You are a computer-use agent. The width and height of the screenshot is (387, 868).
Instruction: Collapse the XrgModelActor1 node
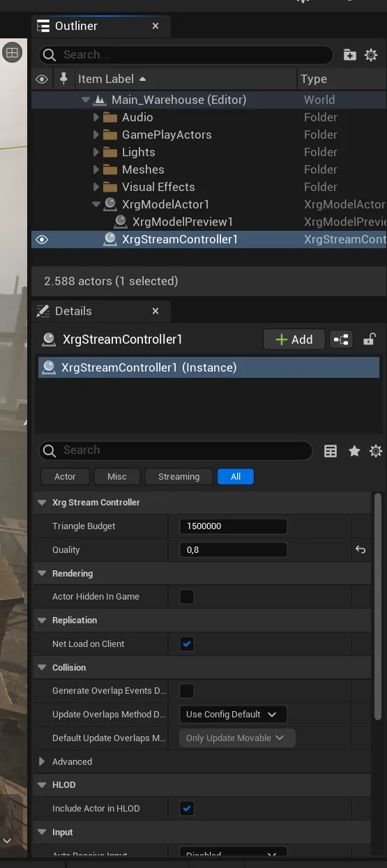(x=96, y=204)
